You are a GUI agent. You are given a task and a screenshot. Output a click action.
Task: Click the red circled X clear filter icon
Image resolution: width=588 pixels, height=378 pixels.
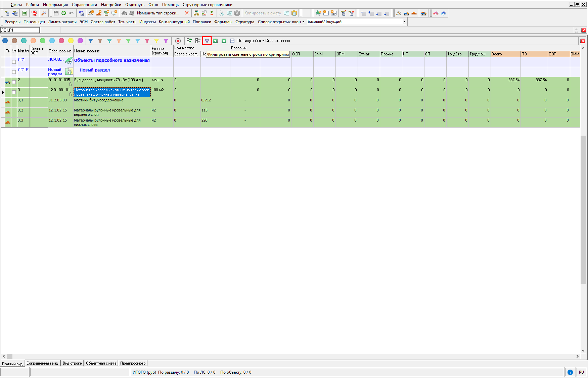pyautogui.click(x=178, y=41)
